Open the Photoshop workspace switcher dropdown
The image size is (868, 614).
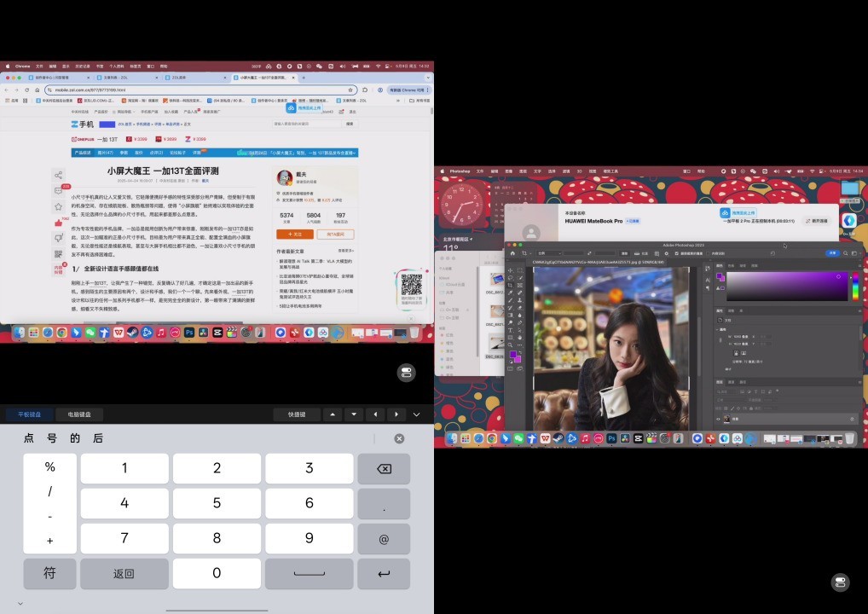point(854,253)
